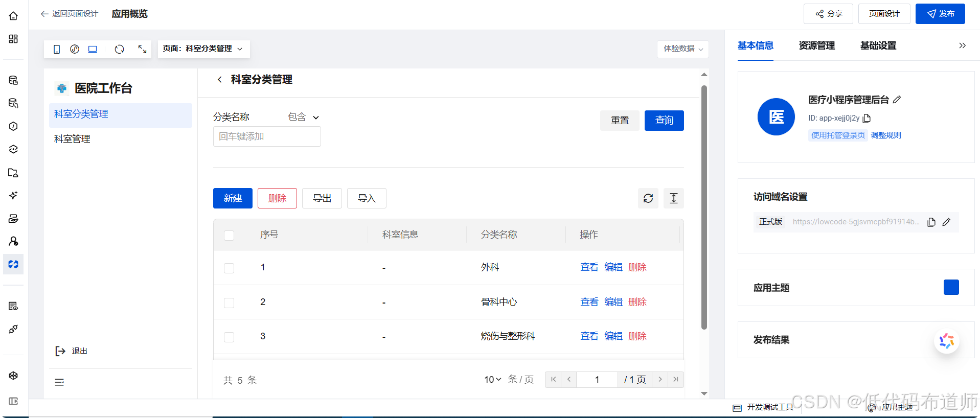Open the folder search icon in sidebar
This screenshot has height=418, width=980.
pyautogui.click(x=13, y=173)
